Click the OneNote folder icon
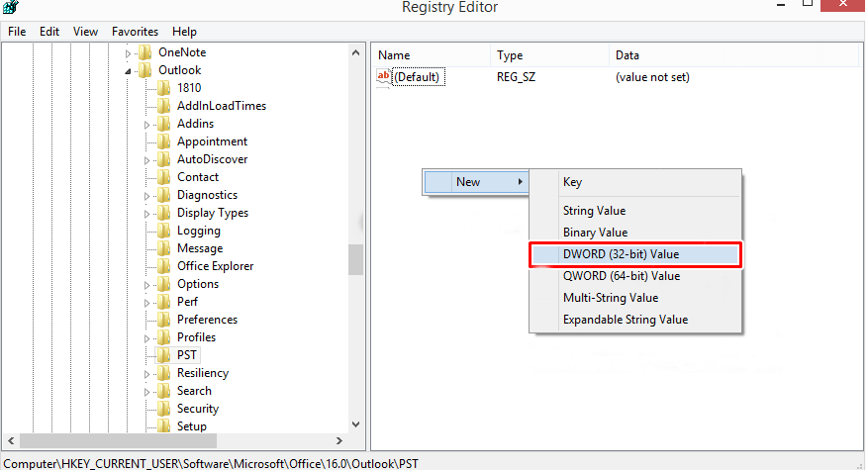The image size is (868, 470). [x=145, y=52]
